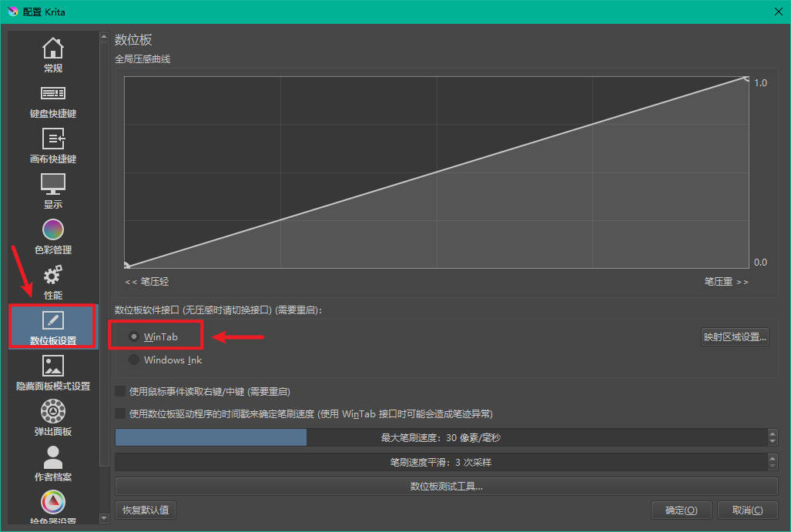Open the 性能 performance settings page
This screenshot has height=532, width=791.
coord(53,283)
